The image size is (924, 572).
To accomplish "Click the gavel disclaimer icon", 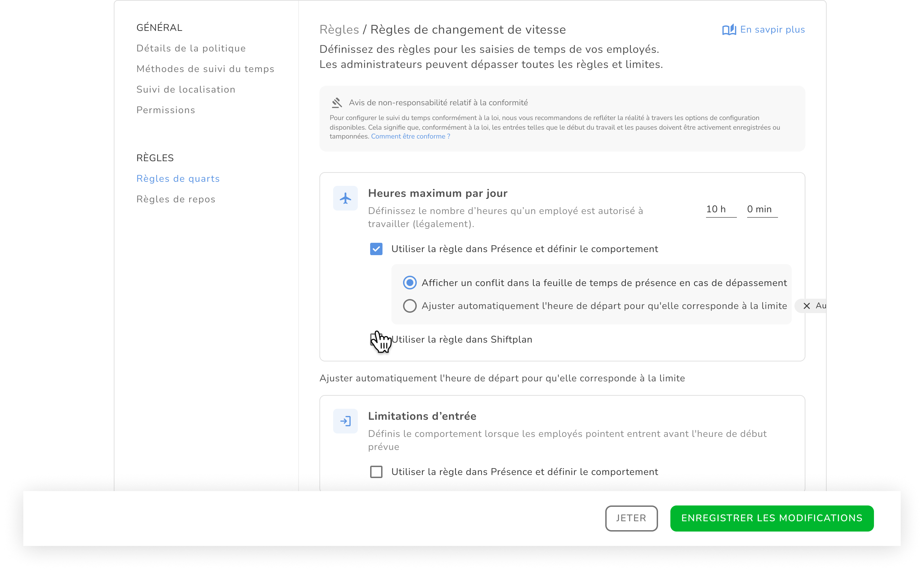I will pyautogui.click(x=337, y=103).
